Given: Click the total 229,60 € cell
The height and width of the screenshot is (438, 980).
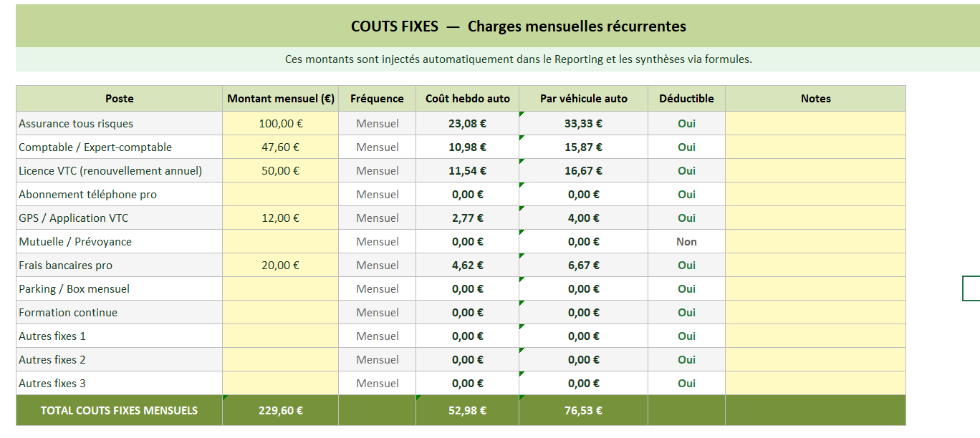Looking at the screenshot, I should [281, 410].
